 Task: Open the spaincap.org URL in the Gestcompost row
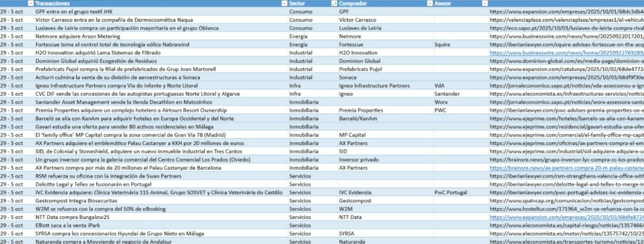pyautogui.click(x=566, y=201)
